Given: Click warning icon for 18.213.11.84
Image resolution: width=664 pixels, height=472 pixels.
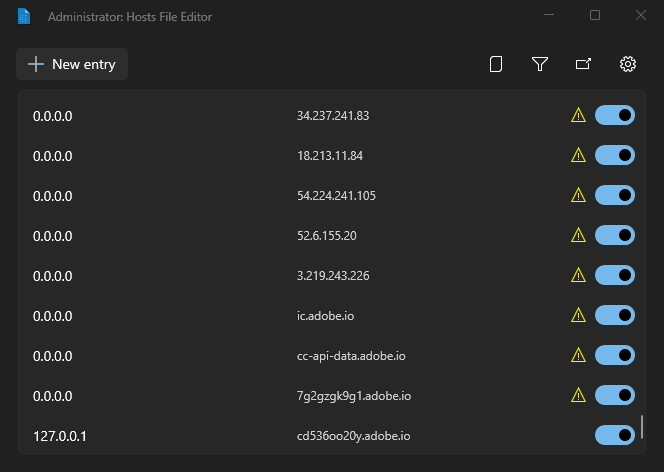Looking at the screenshot, I should (x=578, y=155).
